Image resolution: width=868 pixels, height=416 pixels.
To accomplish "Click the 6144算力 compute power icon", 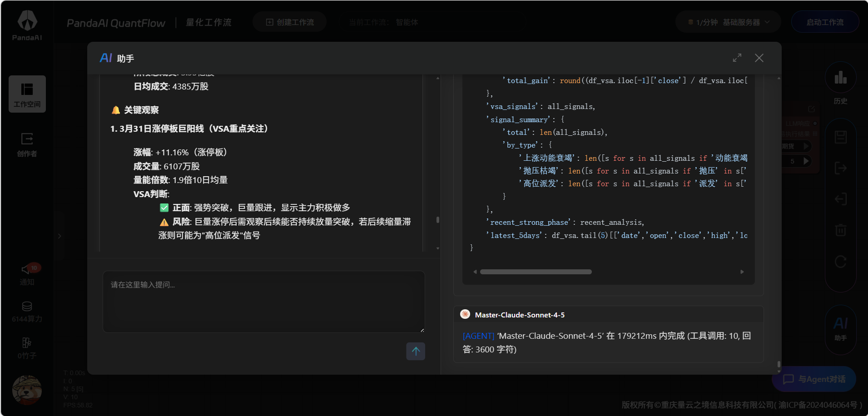I will click(27, 311).
